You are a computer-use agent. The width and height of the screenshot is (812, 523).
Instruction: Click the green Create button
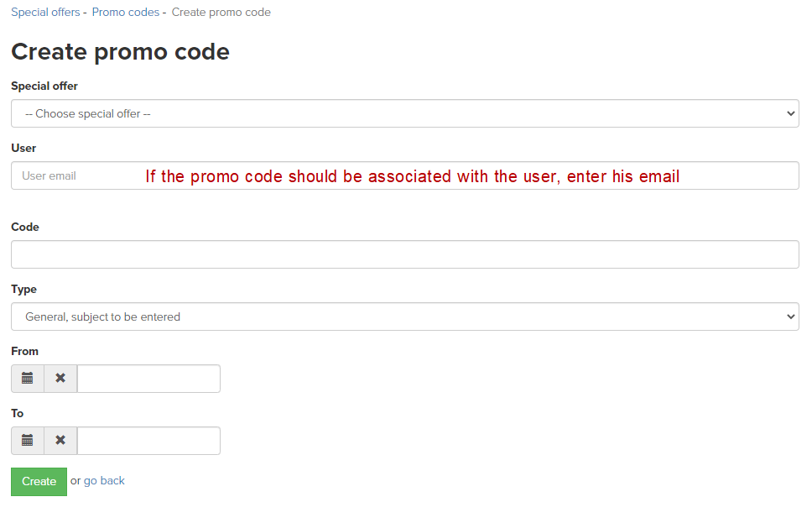point(39,482)
